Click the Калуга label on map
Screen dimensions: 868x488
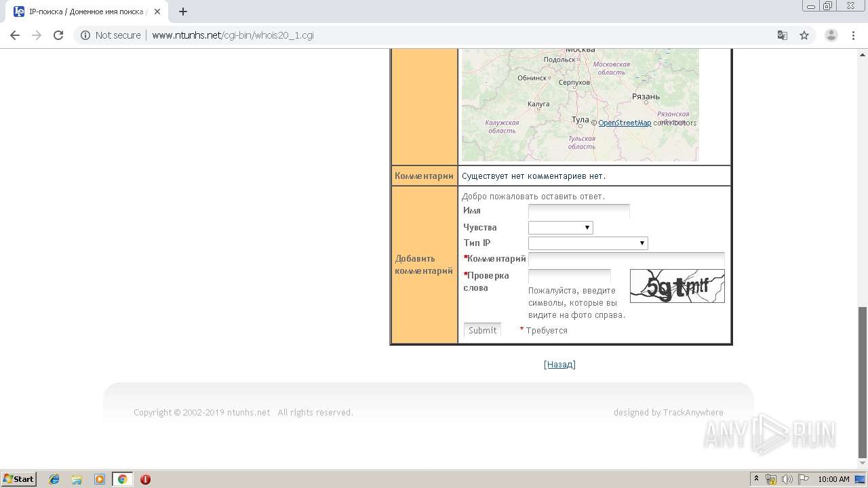538,104
